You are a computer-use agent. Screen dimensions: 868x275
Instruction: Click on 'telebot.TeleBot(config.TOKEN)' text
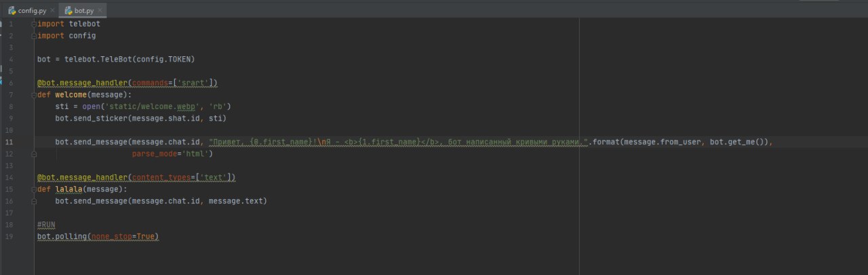(x=130, y=59)
